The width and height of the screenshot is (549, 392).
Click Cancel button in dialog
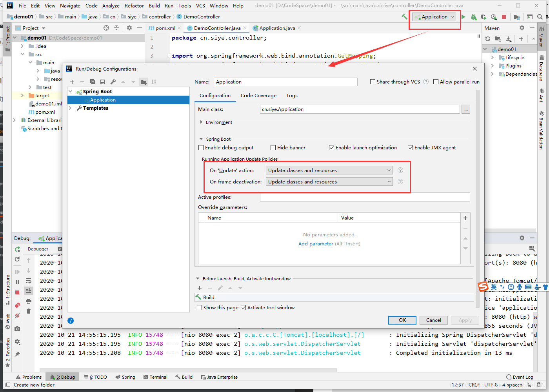tap(433, 320)
